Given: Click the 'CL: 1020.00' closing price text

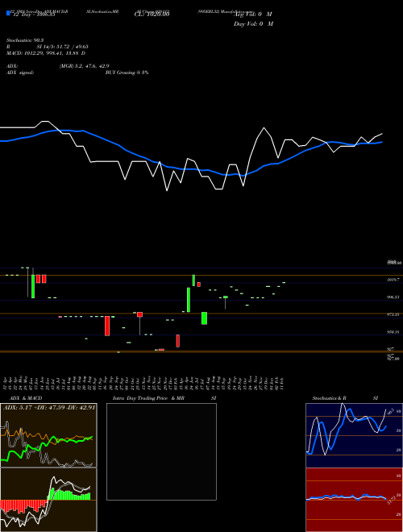Looking at the screenshot, I should point(152,15).
